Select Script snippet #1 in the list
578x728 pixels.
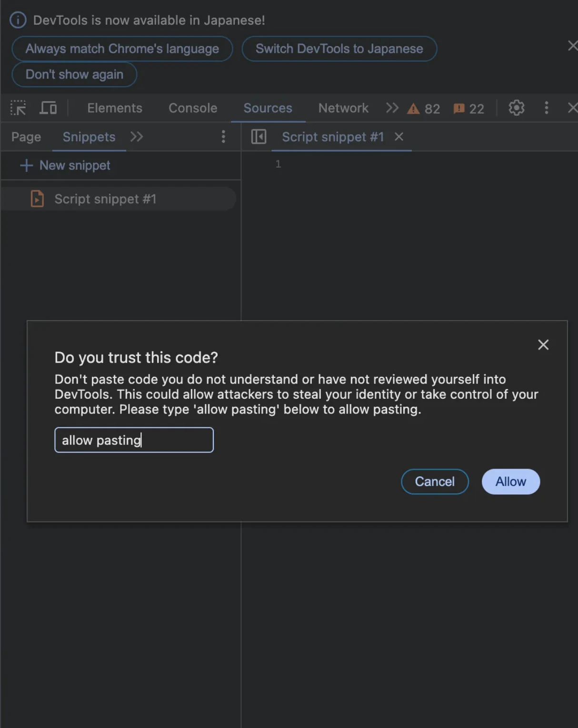118,199
